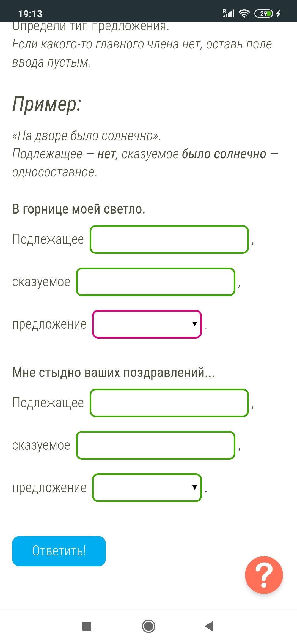The width and height of the screenshot is (297, 644).
Task: Tap the Android recent apps square icon
Action: point(87,626)
